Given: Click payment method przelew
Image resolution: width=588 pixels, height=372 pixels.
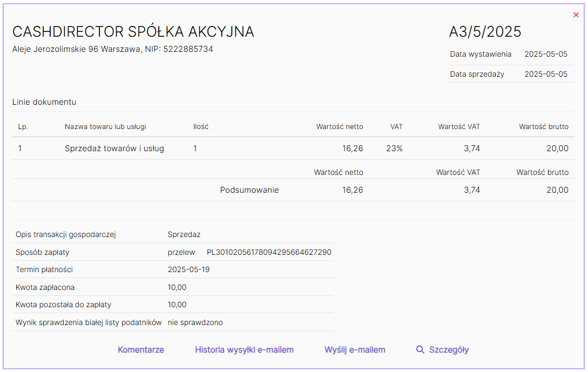Looking at the screenshot, I should (181, 252).
